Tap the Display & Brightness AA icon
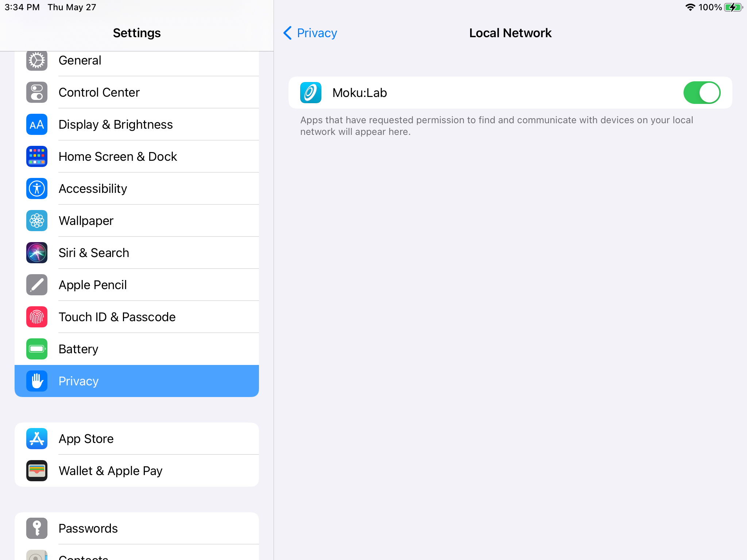This screenshot has height=560, width=747. click(x=37, y=124)
